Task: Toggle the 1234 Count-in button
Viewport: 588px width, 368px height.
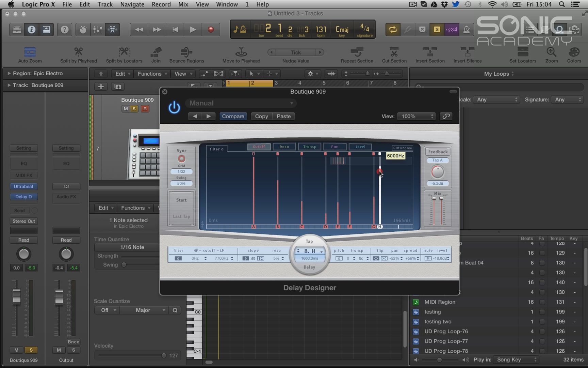Action: point(452,30)
